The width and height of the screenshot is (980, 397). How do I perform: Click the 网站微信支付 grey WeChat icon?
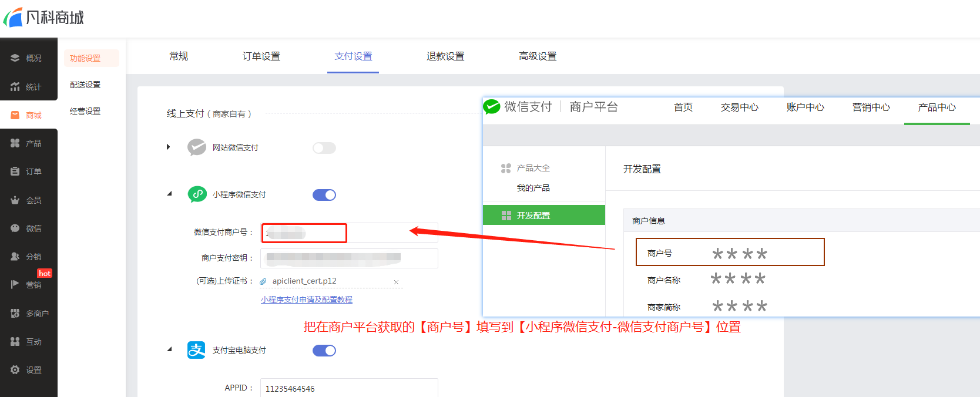coord(197,147)
